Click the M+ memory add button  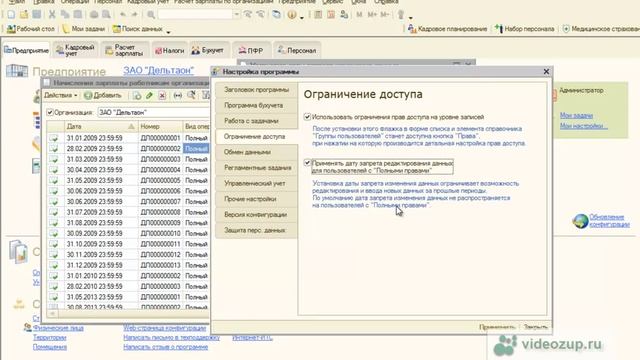pyautogui.click(x=372, y=15)
